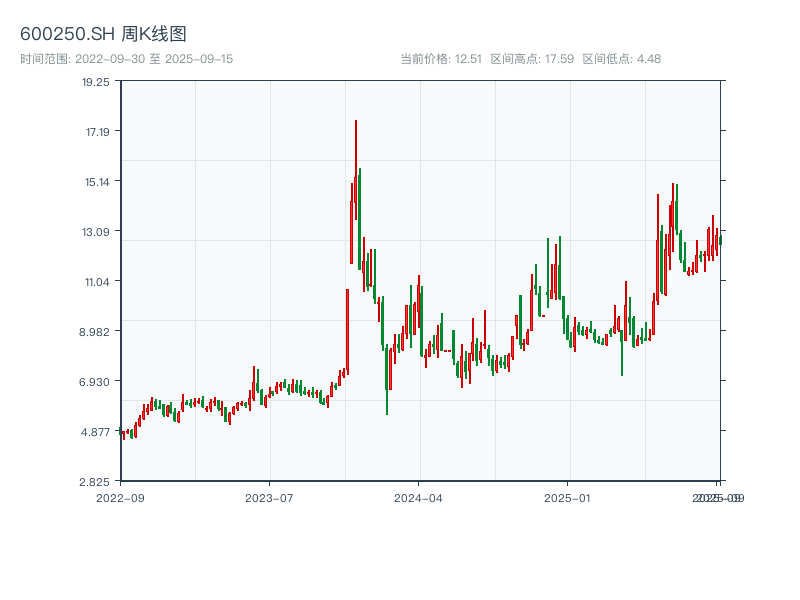The height and width of the screenshot is (600, 800).
Task: Click the y-axis value 2.825
Action: pos(94,482)
